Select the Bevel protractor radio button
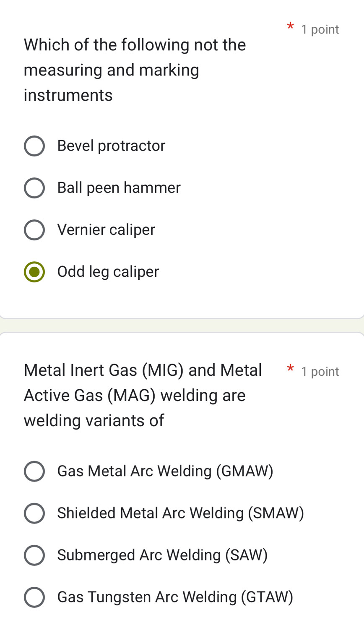The height and width of the screenshot is (638, 364). coord(34,146)
